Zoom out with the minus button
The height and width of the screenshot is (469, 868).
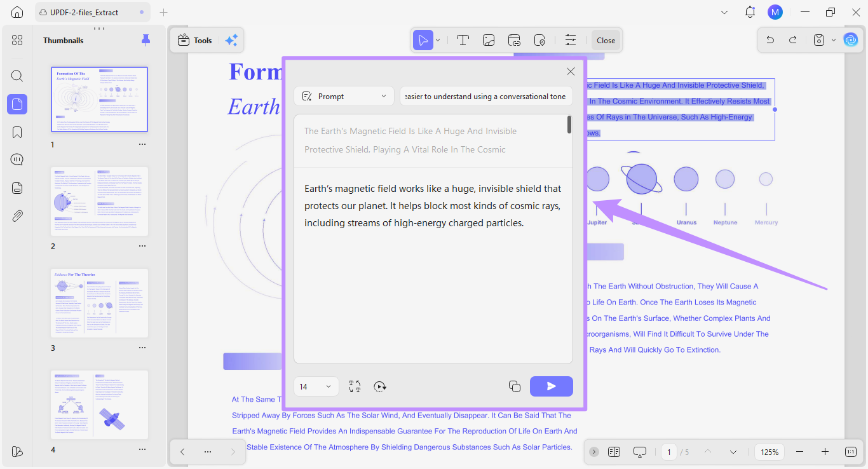(x=799, y=452)
